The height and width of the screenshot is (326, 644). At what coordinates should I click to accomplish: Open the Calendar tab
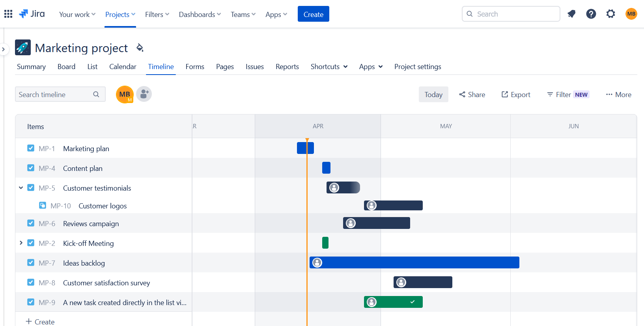(123, 67)
